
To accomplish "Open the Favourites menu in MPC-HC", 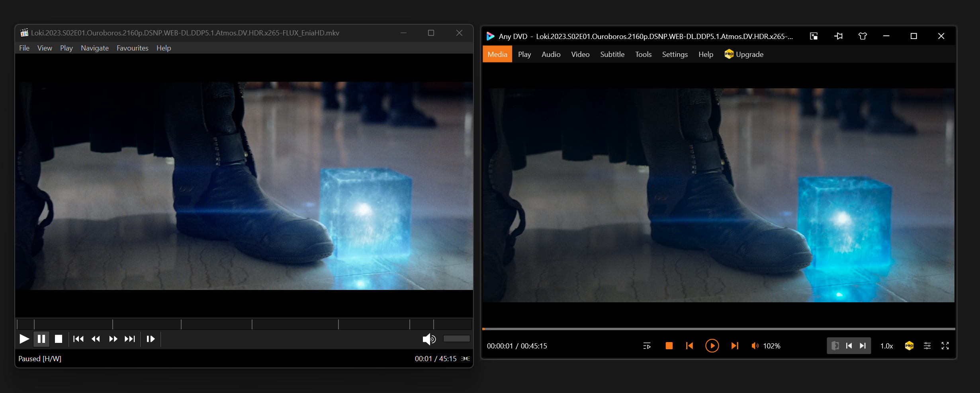I will (132, 48).
